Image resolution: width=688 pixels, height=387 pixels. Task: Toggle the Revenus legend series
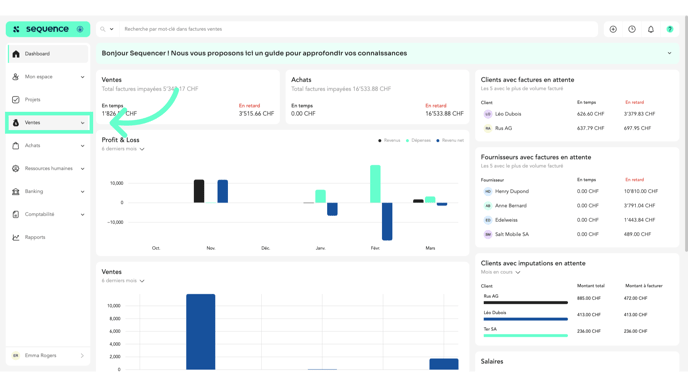pos(389,140)
